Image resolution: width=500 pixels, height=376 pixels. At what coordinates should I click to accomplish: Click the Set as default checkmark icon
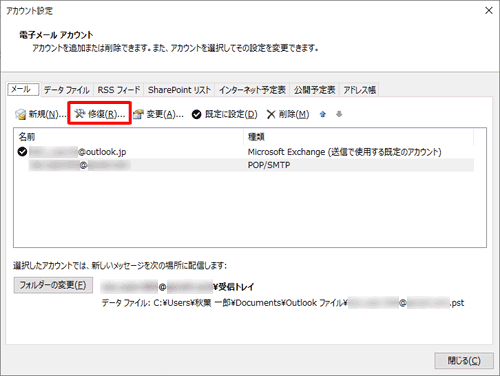196,114
